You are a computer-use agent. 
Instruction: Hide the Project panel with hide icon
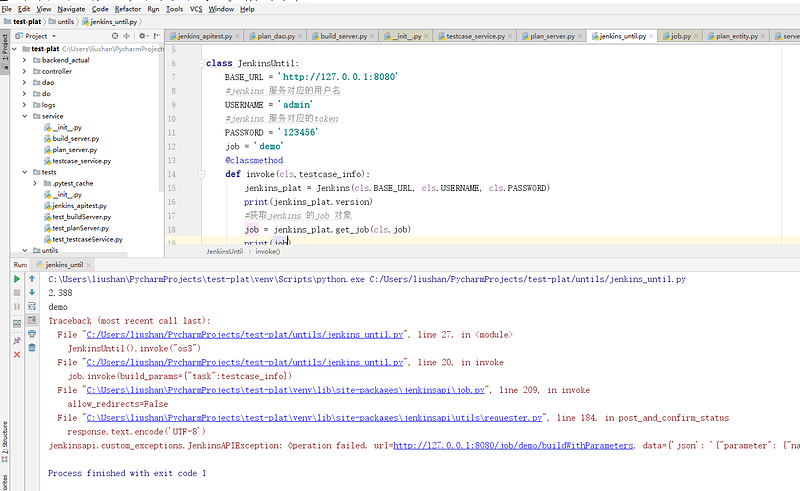click(x=157, y=36)
